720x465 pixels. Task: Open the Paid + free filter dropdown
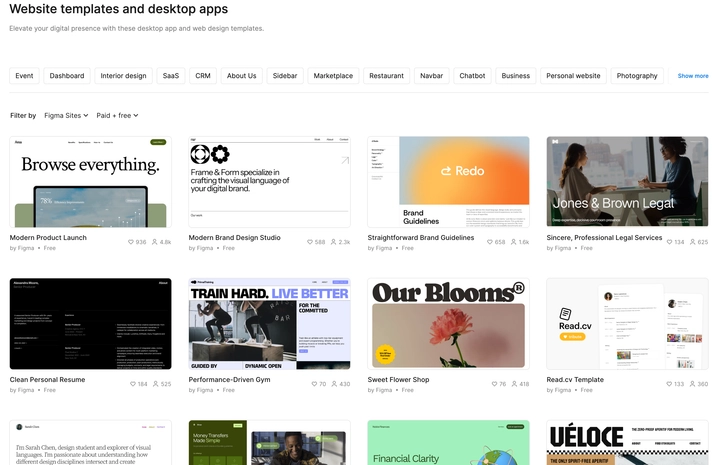(117, 116)
